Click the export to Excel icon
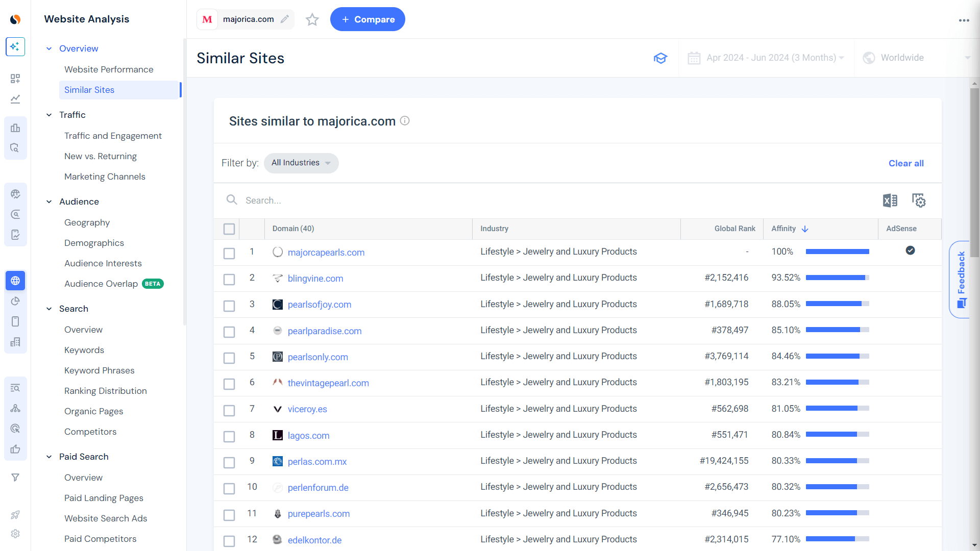The height and width of the screenshot is (551, 980). [x=890, y=200]
